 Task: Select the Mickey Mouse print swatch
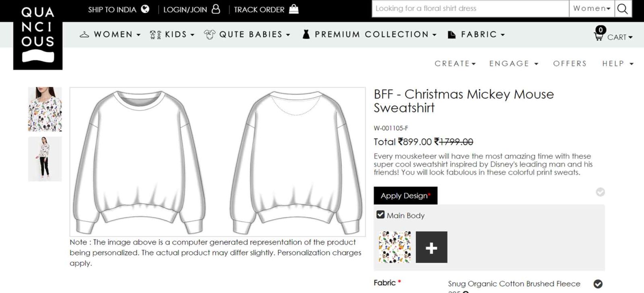tap(395, 247)
